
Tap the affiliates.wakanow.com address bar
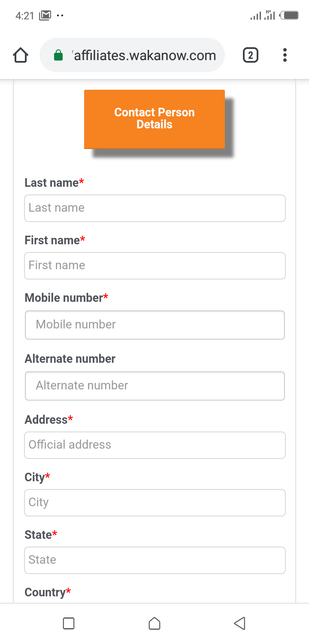coord(144,55)
